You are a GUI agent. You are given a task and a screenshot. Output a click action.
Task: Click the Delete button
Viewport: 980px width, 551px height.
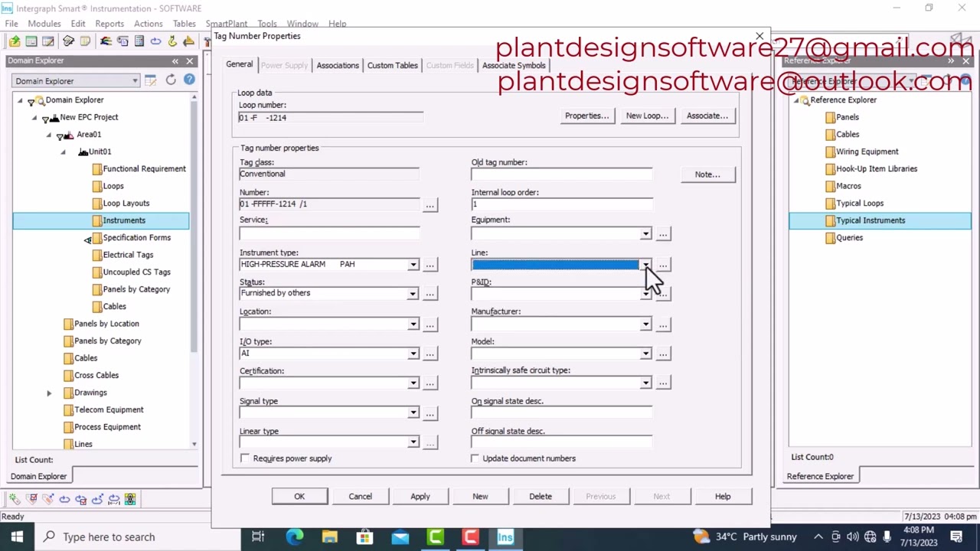[541, 496]
